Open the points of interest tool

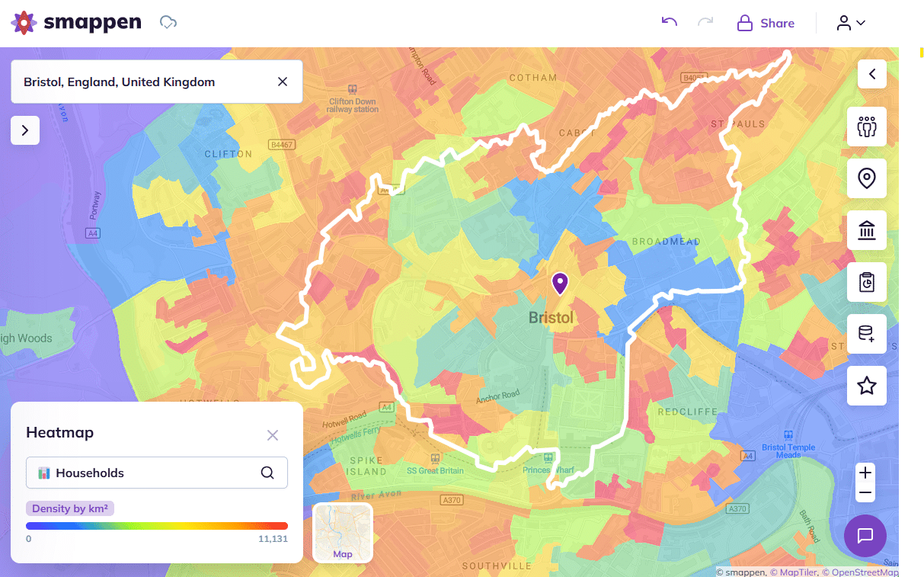tap(866, 230)
